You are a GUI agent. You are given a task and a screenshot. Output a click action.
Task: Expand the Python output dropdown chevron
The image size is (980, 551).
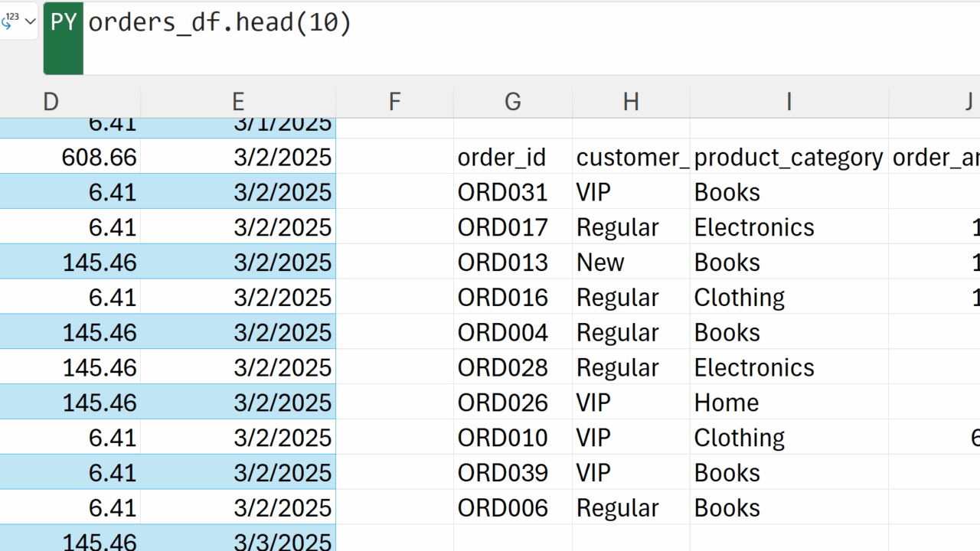[x=31, y=21]
